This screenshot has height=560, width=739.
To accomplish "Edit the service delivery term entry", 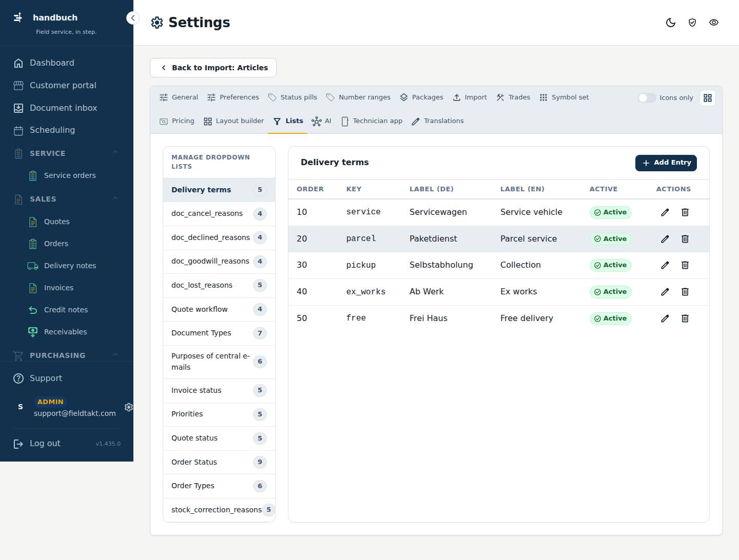I will (665, 212).
